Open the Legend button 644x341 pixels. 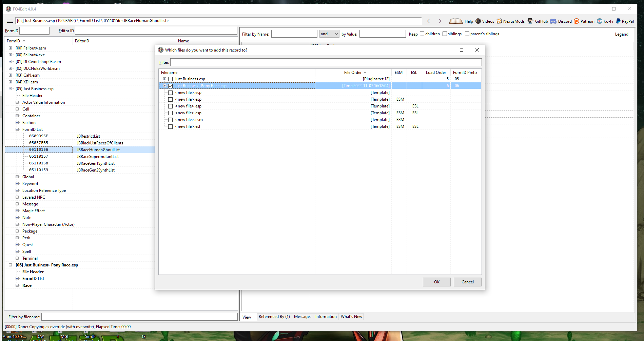pyautogui.click(x=622, y=34)
